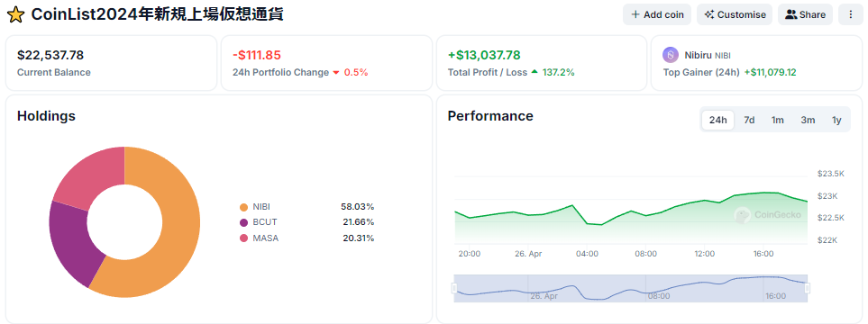Open the three-dot more options menu

point(851,15)
